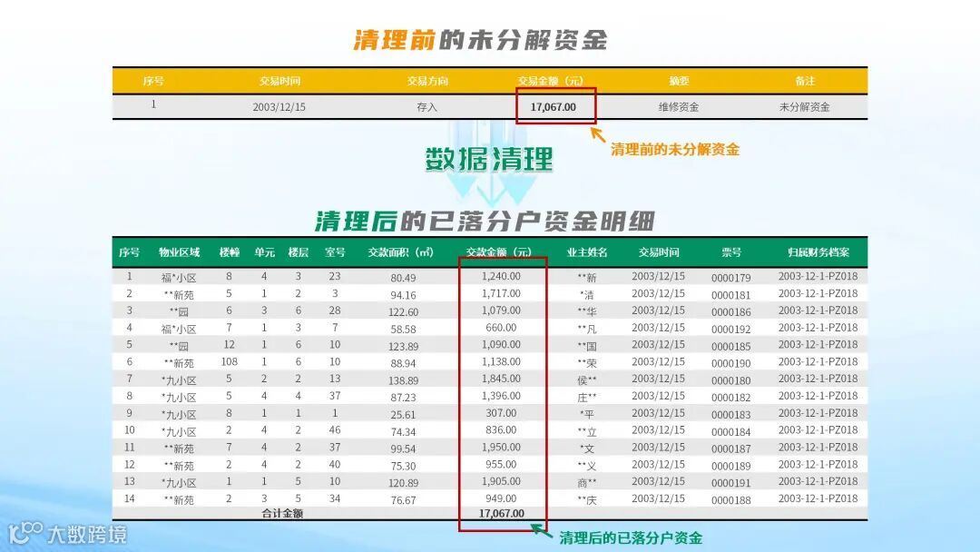This screenshot has width=980, height=552.
Task: Select the area value 123.89
Action: (x=403, y=346)
